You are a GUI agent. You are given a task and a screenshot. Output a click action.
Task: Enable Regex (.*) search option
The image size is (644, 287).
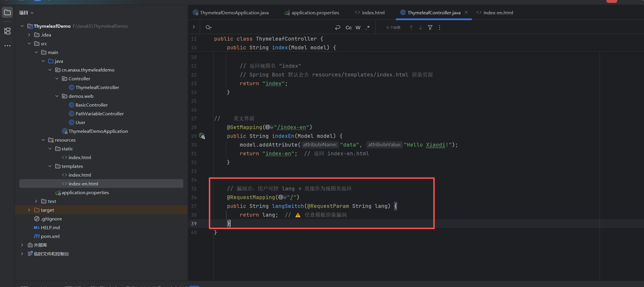click(x=368, y=27)
